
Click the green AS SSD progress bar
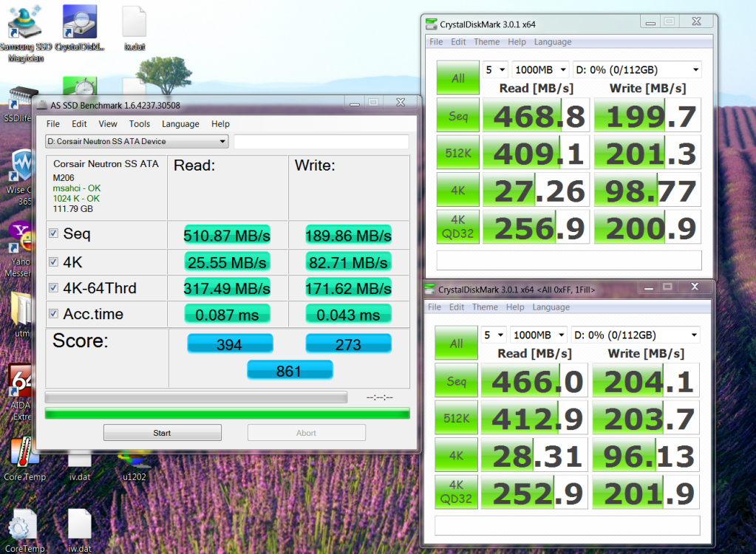click(x=227, y=414)
